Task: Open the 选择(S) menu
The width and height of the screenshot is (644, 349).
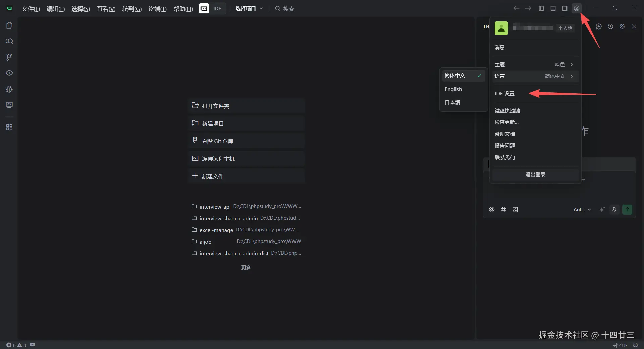Action: pyautogui.click(x=80, y=9)
